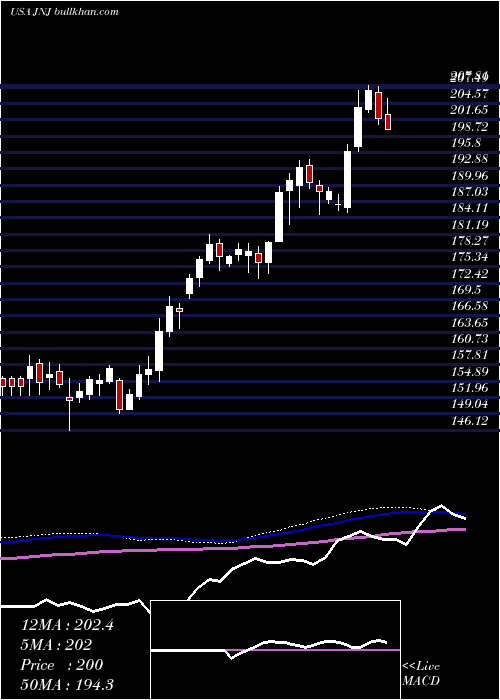The width and height of the screenshot is (500, 700).
Task: Select the 169.5 price level label
Action: 464,290
